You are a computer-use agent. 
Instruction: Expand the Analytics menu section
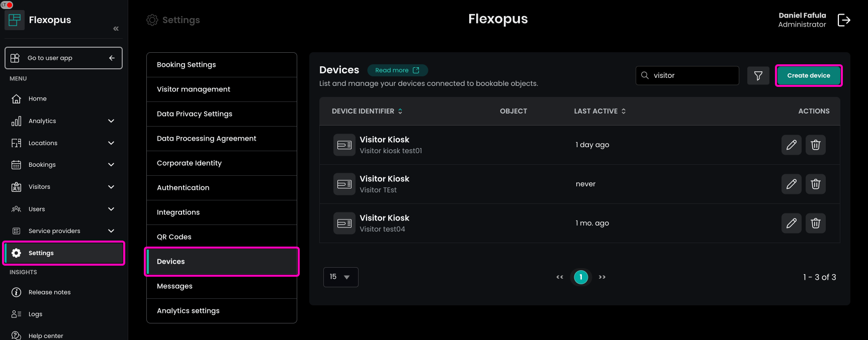111,121
